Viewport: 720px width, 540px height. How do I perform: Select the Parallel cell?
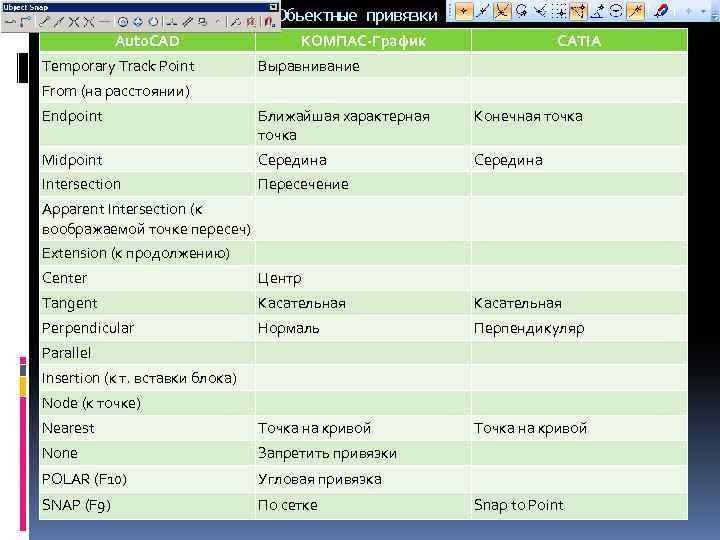tap(147, 353)
